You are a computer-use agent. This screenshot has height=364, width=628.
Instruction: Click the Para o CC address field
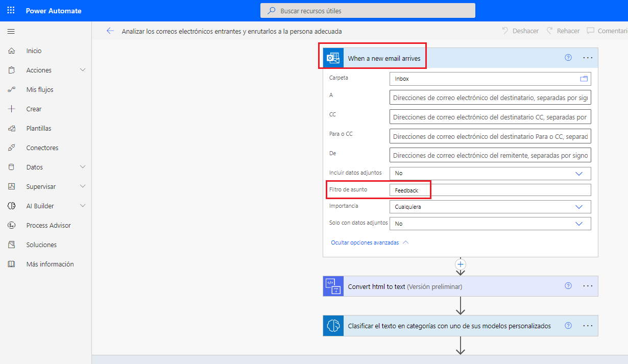[490, 136]
